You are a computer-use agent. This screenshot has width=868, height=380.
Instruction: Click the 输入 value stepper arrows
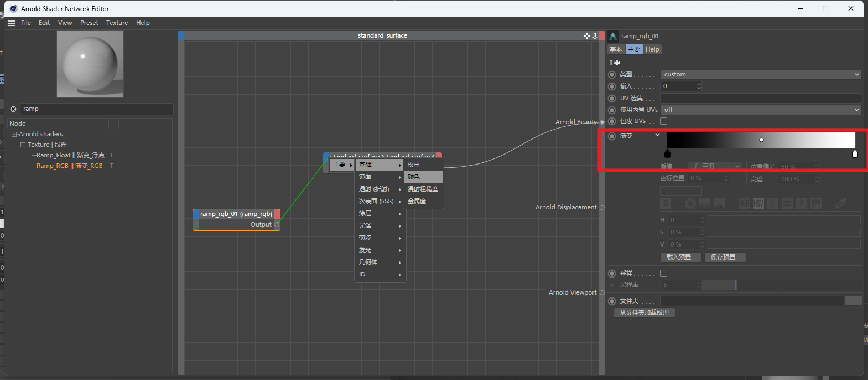(699, 86)
